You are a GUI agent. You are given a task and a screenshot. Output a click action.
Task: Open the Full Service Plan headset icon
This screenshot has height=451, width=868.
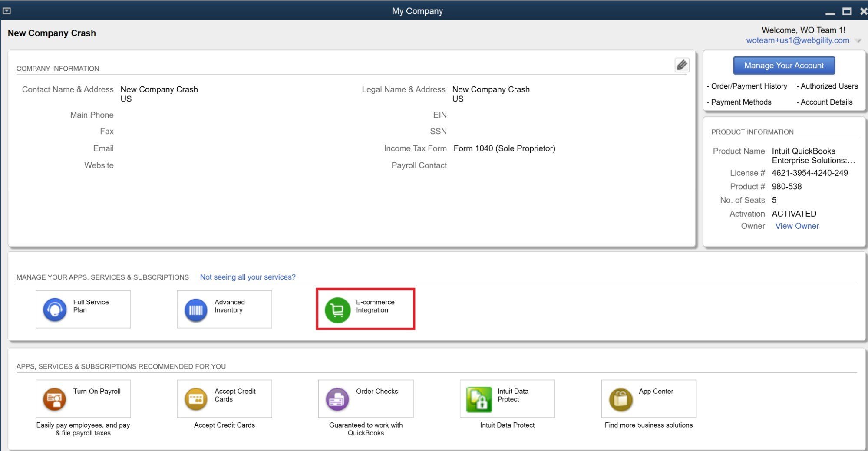click(x=55, y=309)
